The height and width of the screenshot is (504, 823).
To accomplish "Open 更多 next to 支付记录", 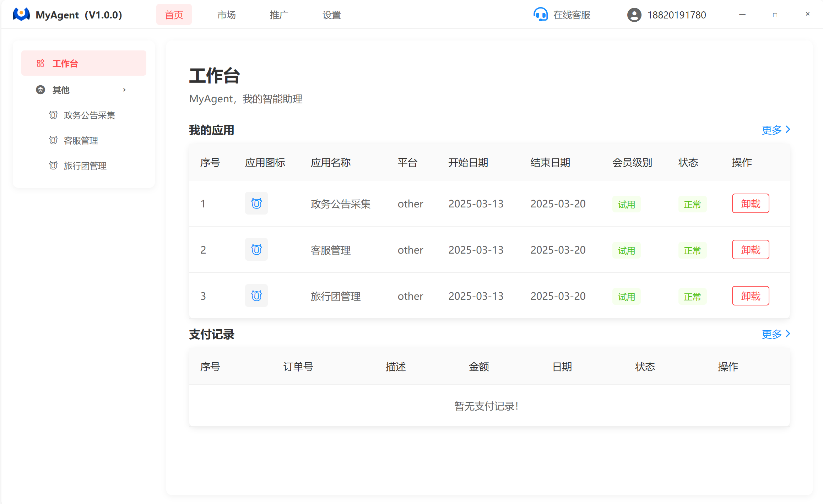I will tap(776, 334).
